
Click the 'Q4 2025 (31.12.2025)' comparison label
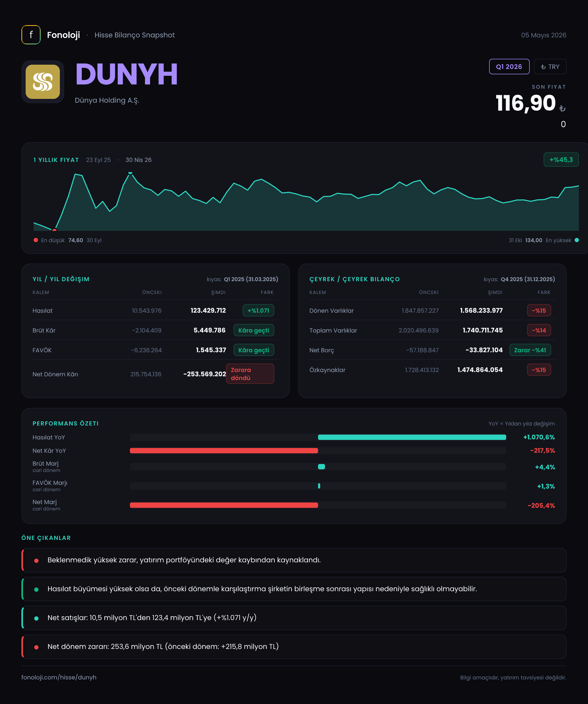pyautogui.click(x=528, y=279)
